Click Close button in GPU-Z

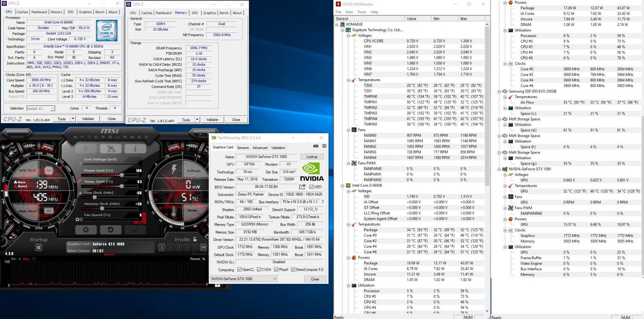(315, 279)
